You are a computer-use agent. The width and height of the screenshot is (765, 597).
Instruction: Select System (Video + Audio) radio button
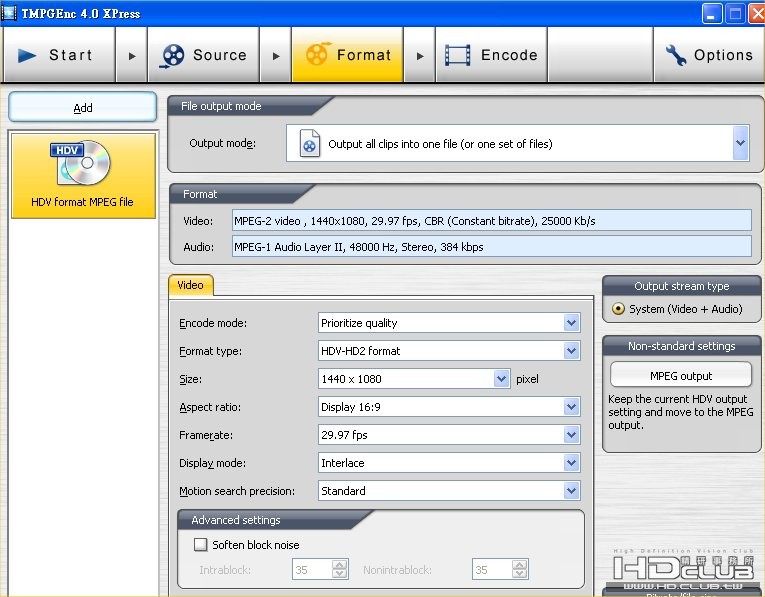618,308
